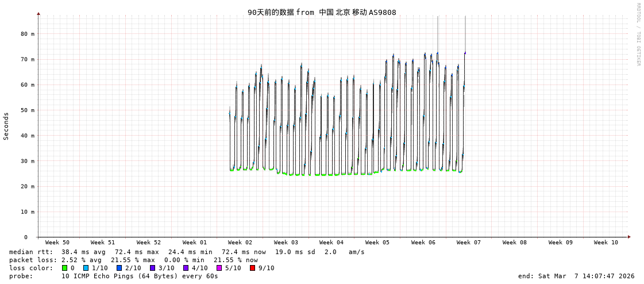Image resolution: width=644 pixels, height=284 pixels.
Task: Click the 30 m y-axis label
Action: [x=28, y=161]
